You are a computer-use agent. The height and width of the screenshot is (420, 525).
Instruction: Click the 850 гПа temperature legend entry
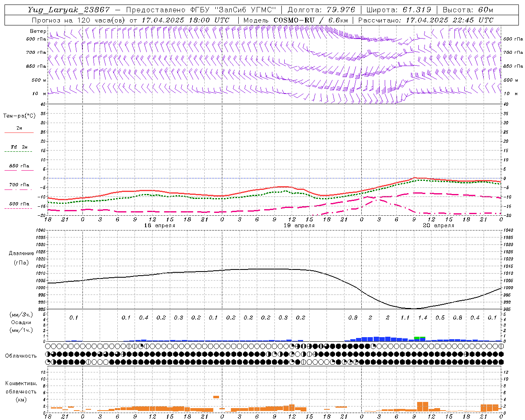[x=19, y=166]
